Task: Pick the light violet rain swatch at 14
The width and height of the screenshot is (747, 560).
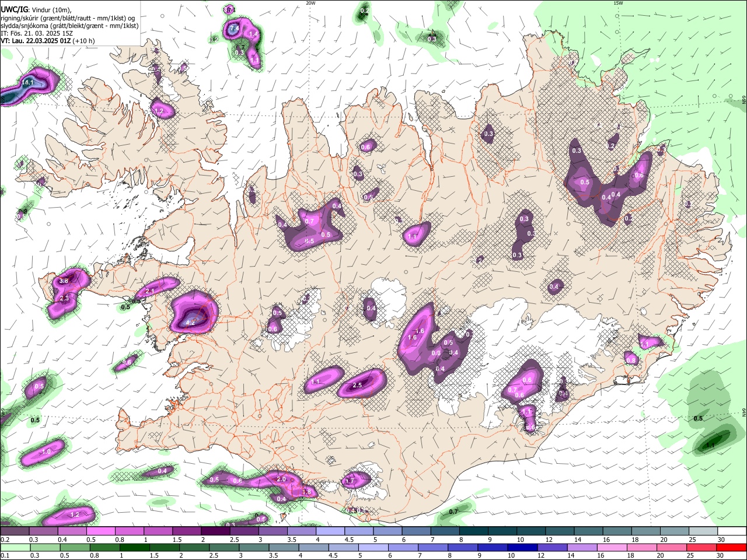Action: [582, 547]
